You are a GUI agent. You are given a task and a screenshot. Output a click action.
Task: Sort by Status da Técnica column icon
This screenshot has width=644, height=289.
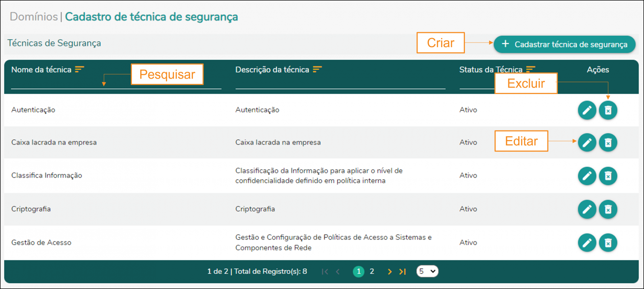(531, 69)
